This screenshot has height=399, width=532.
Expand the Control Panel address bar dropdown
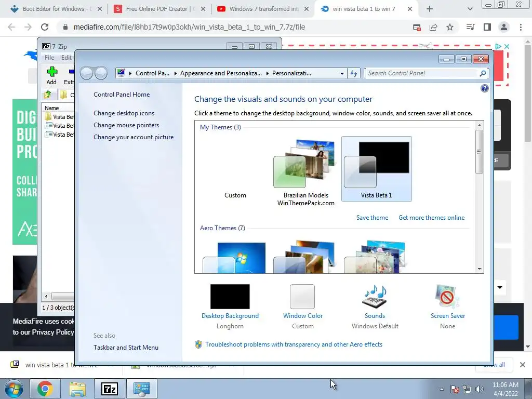(342, 73)
